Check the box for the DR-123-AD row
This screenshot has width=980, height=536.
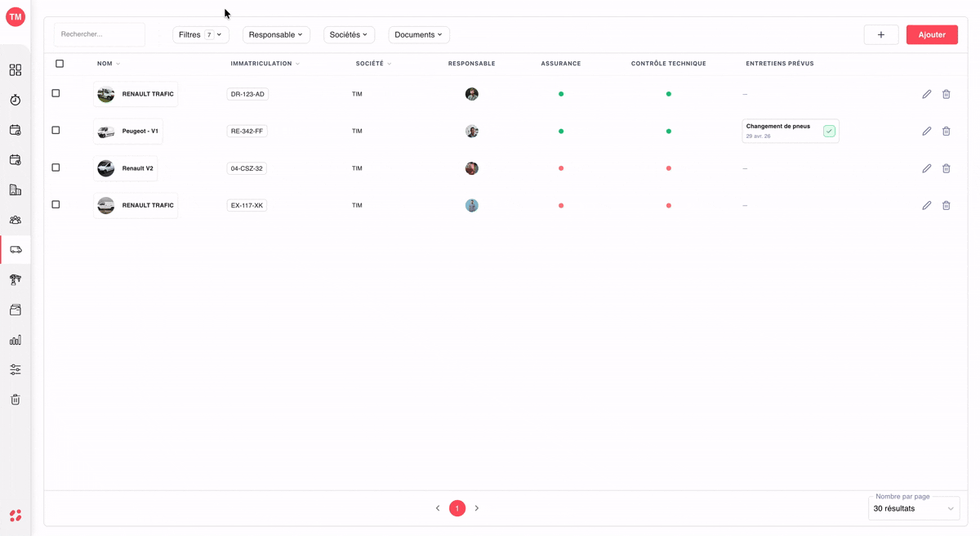coord(56,93)
